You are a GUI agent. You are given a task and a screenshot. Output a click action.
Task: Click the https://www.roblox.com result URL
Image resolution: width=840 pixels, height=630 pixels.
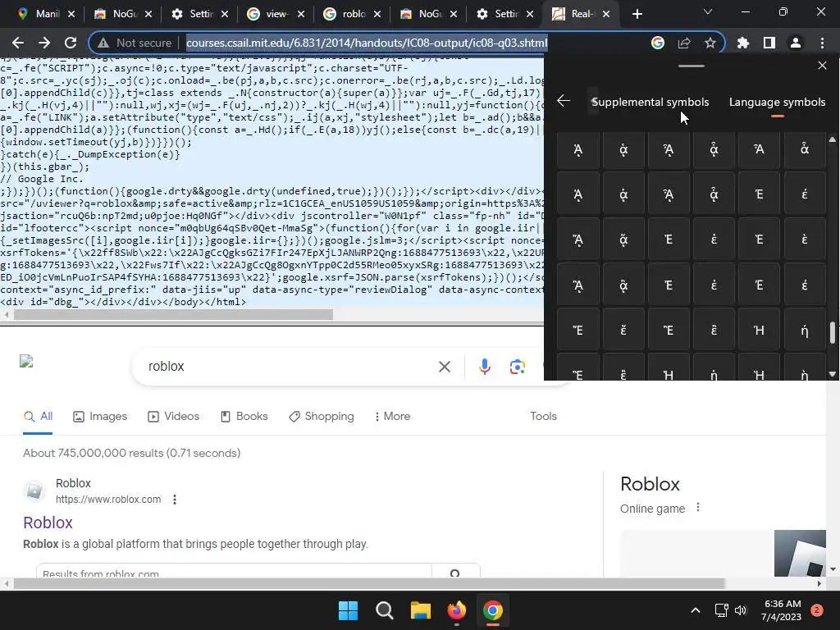coord(108,500)
